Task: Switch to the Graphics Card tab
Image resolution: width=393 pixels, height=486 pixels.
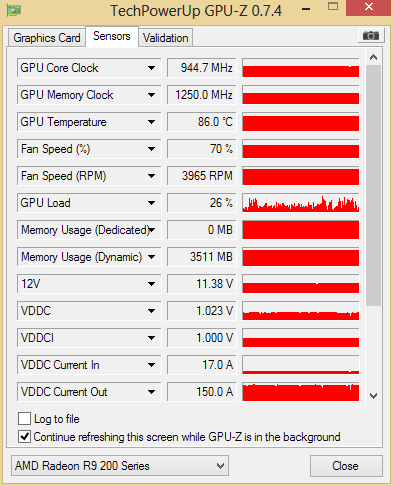Action: tap(47, 38)
